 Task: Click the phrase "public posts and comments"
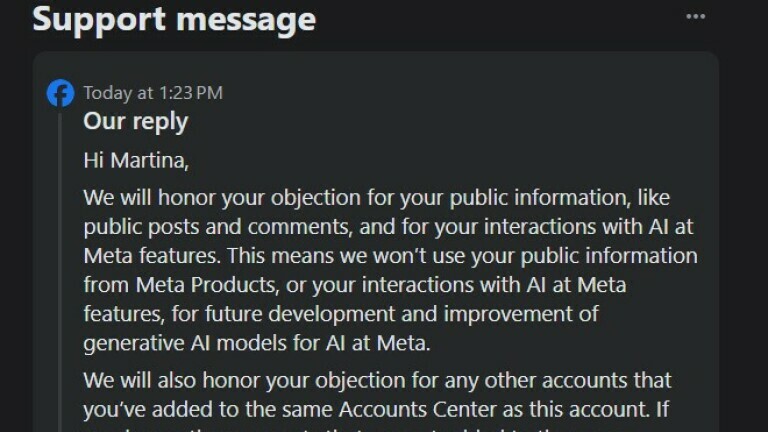coord(217,227)
